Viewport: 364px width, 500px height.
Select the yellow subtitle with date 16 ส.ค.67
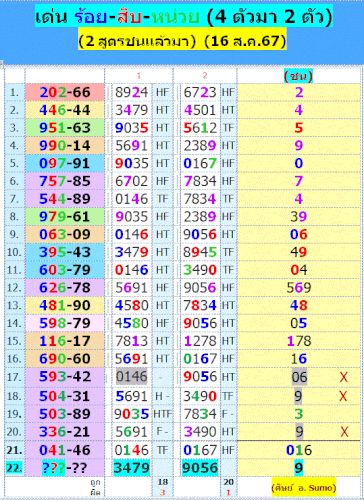[182, 41]
